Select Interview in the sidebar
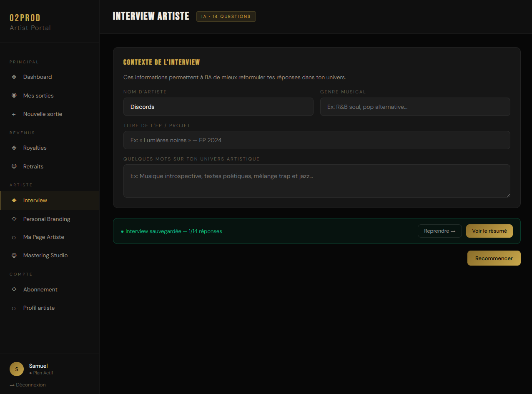532x394 pixels. point(50,201)
